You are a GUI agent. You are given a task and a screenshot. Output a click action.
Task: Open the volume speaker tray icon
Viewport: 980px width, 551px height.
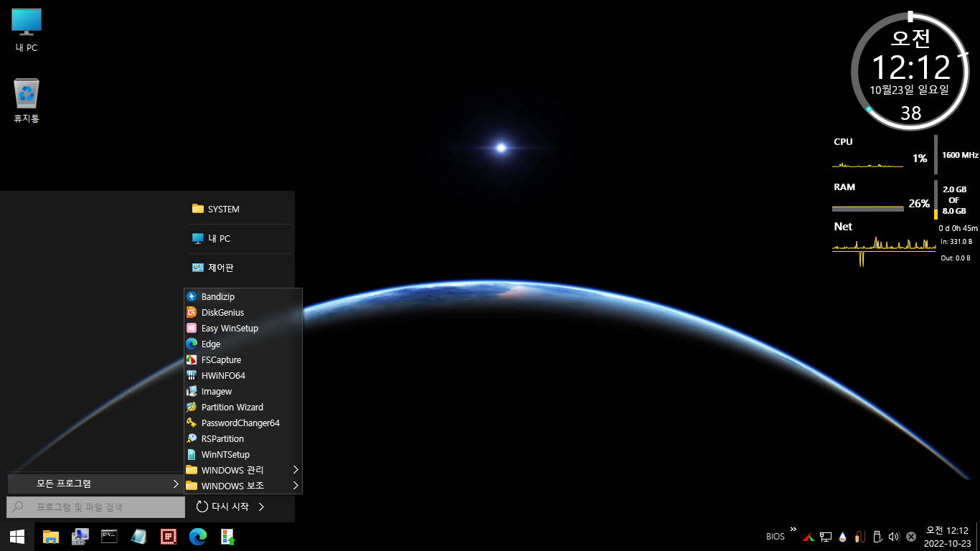pos(894,537)
